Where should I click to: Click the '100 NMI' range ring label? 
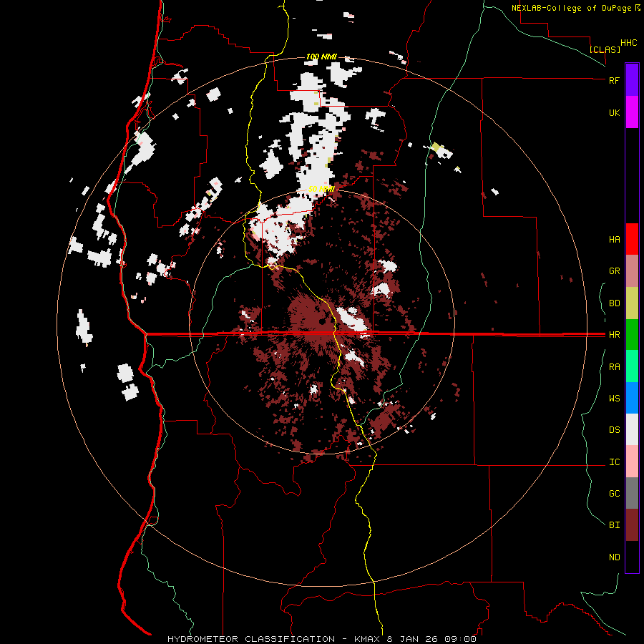click(321, 57)
